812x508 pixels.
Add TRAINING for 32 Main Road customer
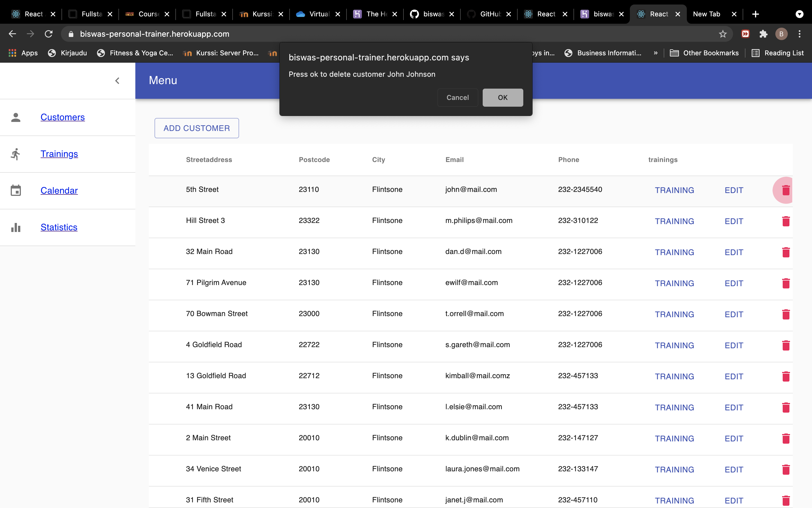(674, 252)
